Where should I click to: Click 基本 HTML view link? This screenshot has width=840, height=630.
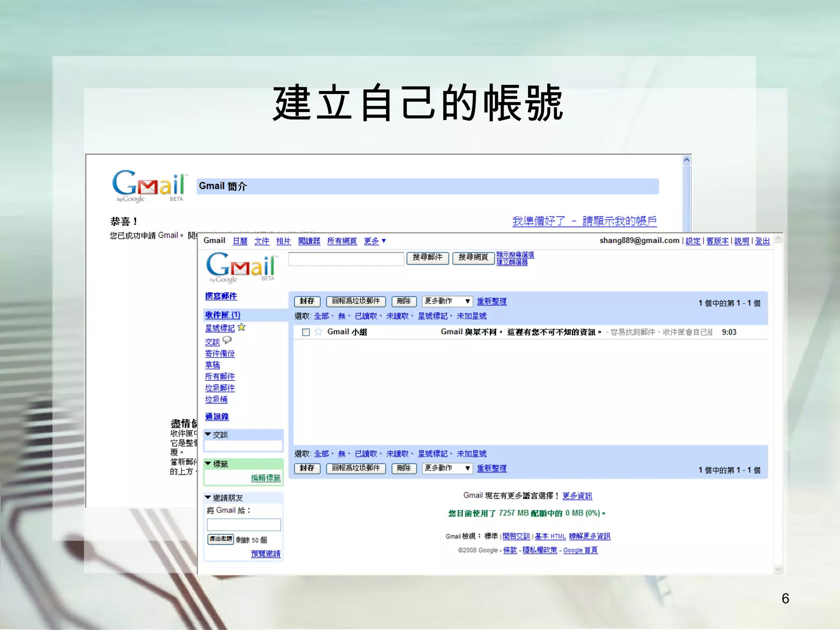550,536
